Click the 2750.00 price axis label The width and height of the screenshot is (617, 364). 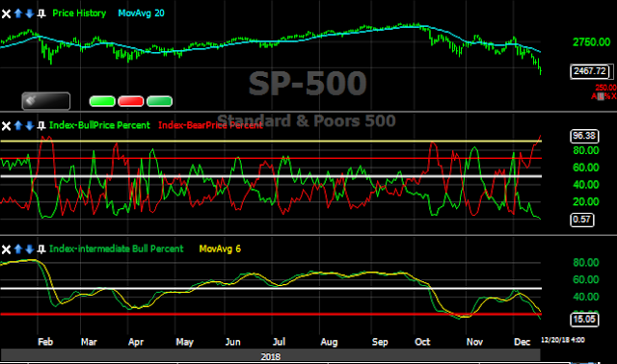point(591,42)
